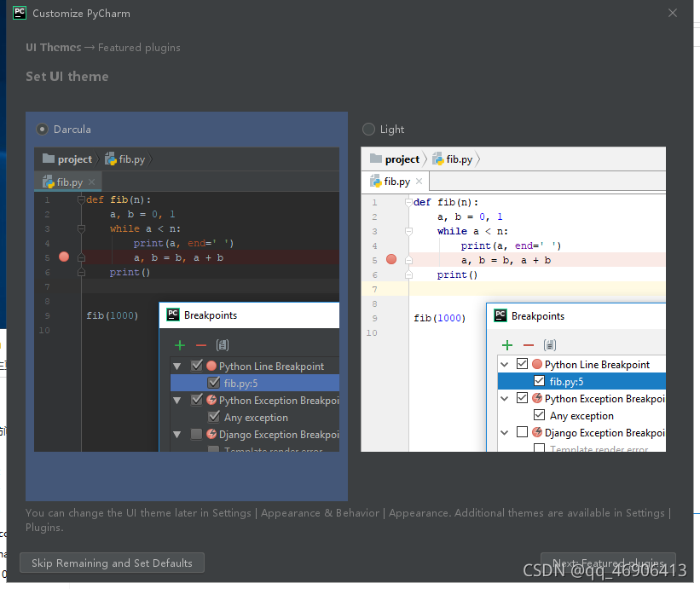
Task: Select the Light theme radio button
Action: [368, 130]
